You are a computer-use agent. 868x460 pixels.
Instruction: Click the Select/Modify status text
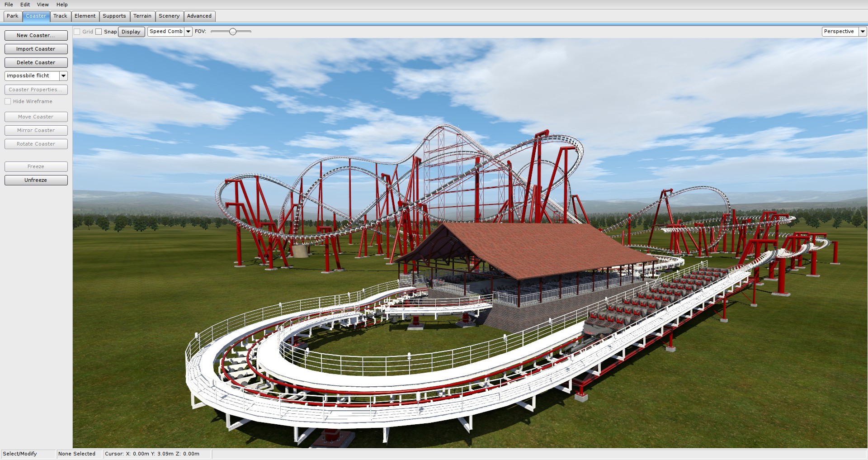tap(20, 454)
